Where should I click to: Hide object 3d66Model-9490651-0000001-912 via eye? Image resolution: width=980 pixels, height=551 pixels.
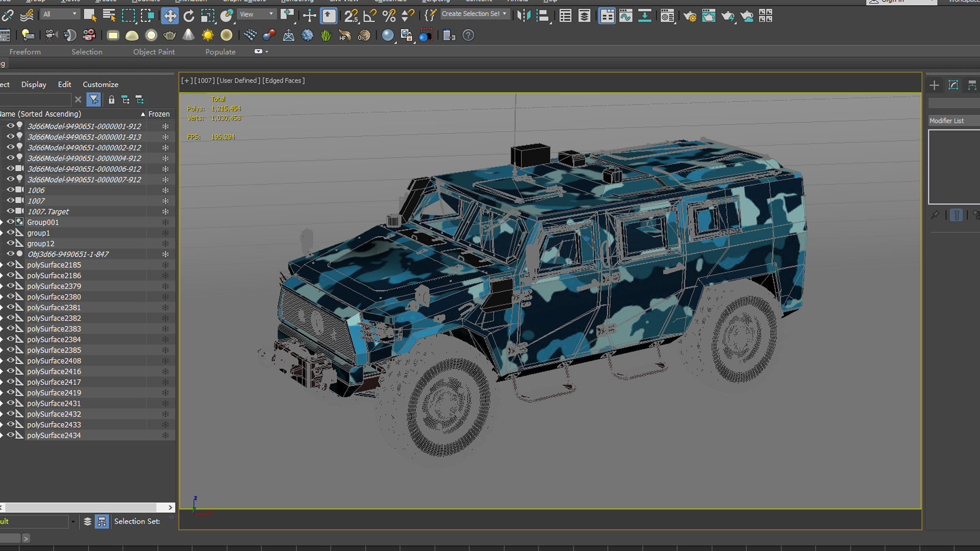click(x=10, y=126)
